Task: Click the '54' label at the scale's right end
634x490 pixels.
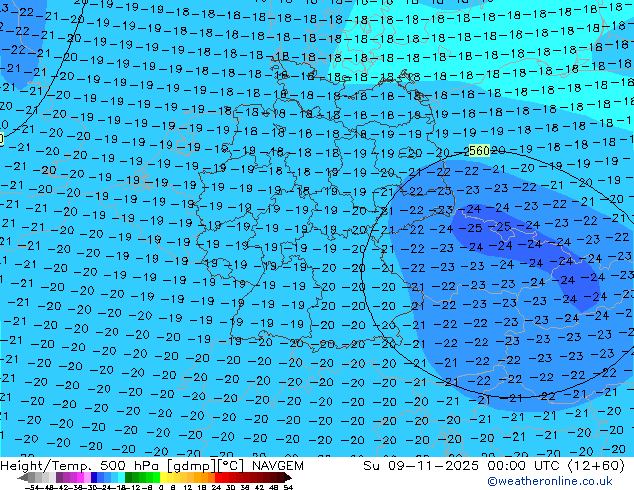Action: (288, 487)
